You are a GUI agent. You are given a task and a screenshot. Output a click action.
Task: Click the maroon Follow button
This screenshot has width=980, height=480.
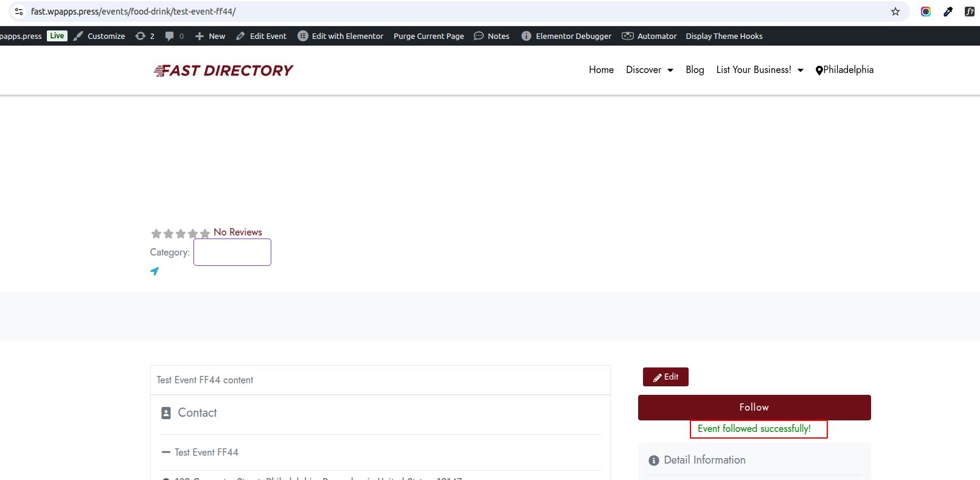754,408
